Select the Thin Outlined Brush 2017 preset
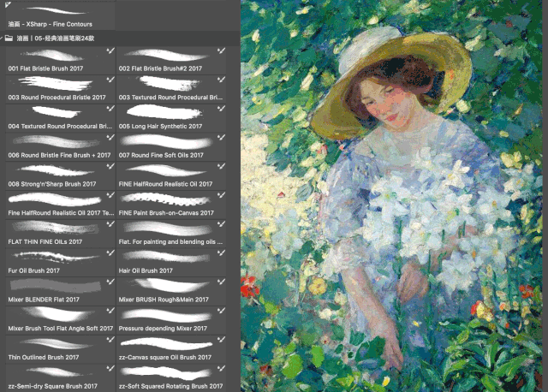 pos(60,349)
